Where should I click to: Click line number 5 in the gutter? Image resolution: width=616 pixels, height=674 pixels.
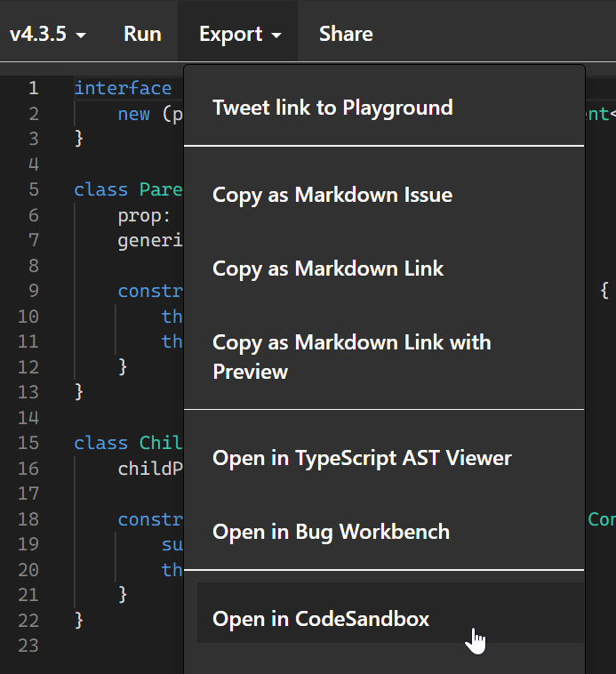tap(33, 189)
